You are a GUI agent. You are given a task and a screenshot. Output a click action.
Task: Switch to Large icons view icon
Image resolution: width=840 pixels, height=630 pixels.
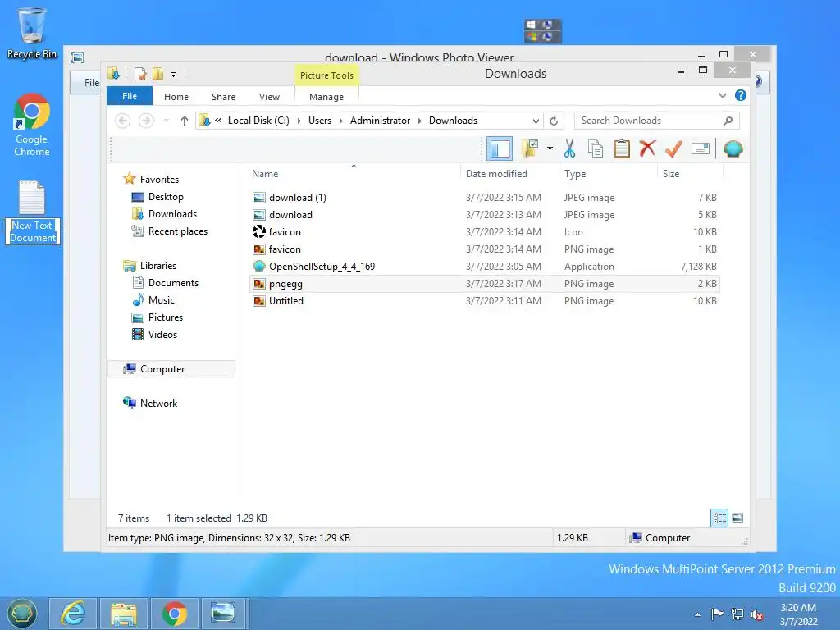737,518
